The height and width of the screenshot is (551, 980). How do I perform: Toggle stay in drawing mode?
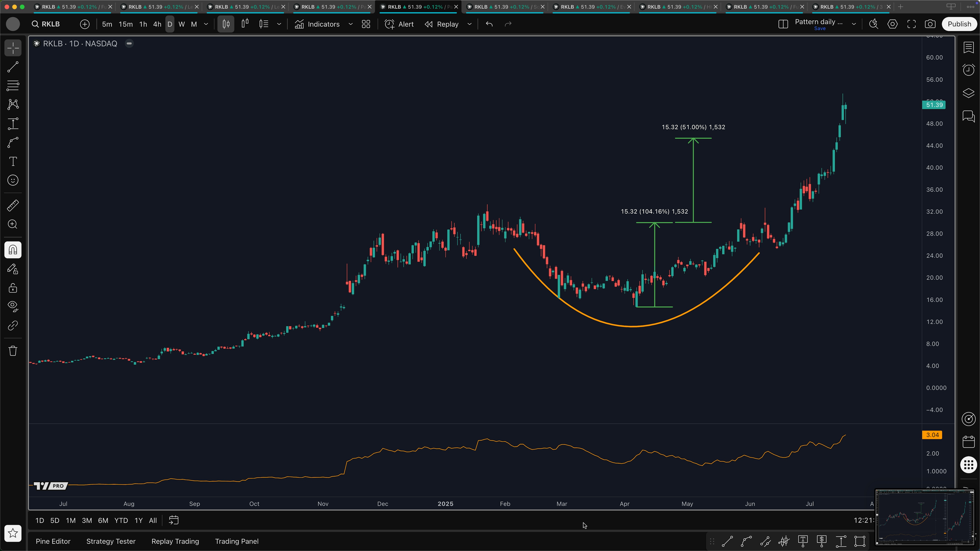pyautogui.click(x=13, y=269)
